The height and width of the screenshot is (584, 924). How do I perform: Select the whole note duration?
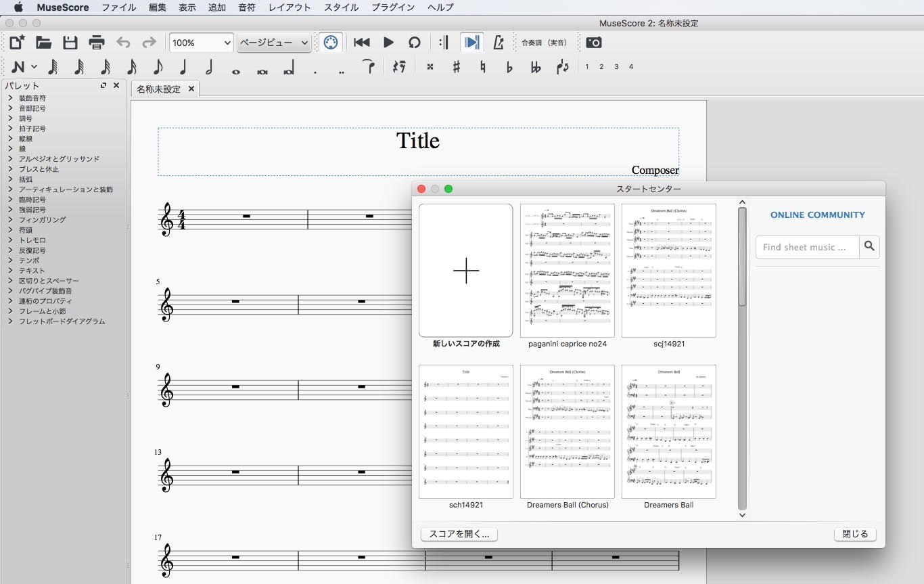click(x=236, y=70)
